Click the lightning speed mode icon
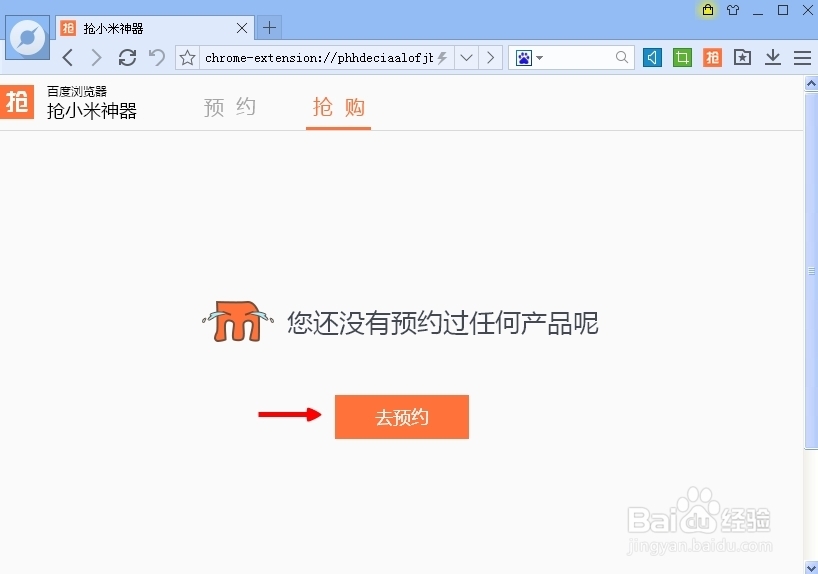The height and width of the screenshot is (574, 818). pyautogui.click(x=442, y=57)
